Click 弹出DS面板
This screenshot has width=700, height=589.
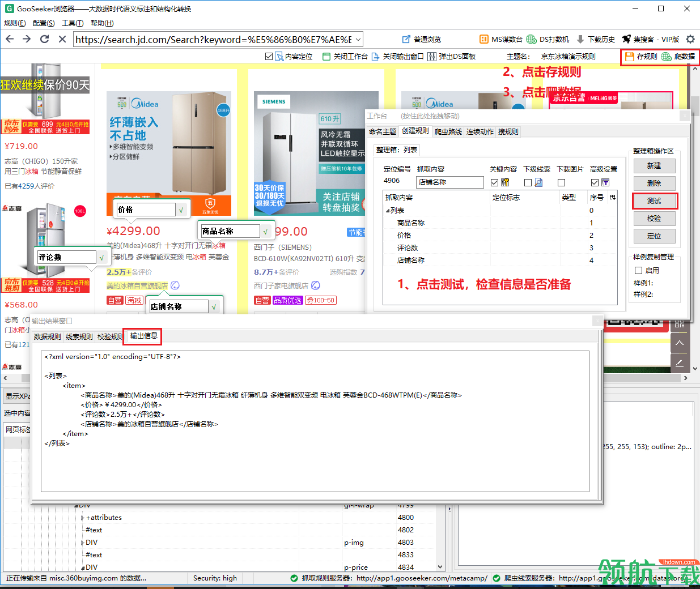[452, 57]
